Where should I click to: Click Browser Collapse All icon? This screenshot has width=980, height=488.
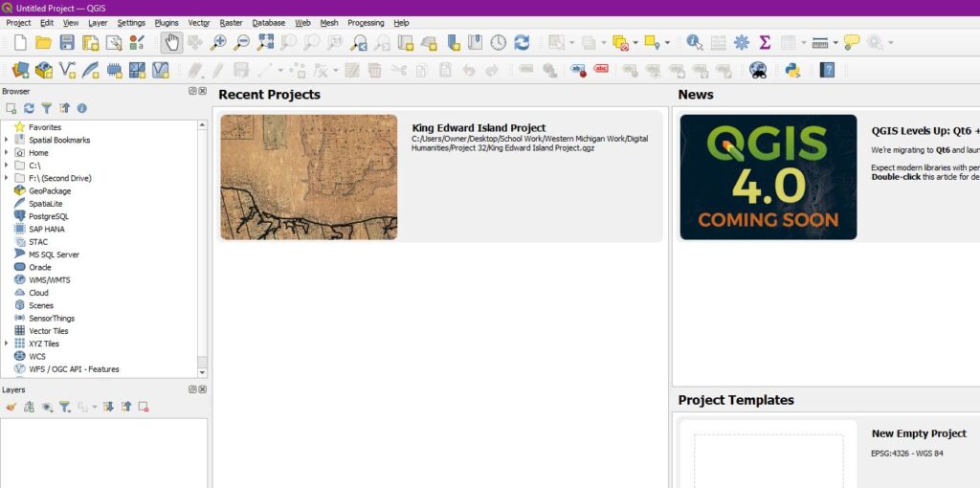coord(64,108)
